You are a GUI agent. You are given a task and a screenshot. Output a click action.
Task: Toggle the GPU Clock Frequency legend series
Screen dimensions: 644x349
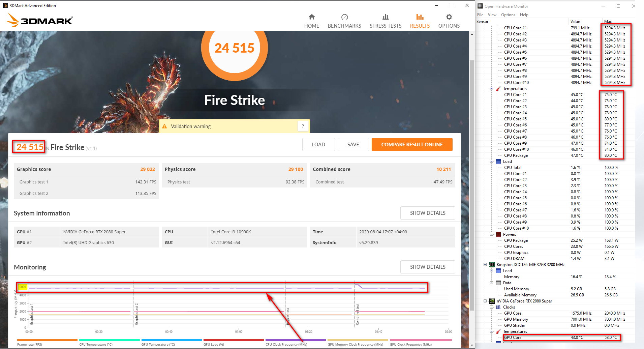point(421,342)
